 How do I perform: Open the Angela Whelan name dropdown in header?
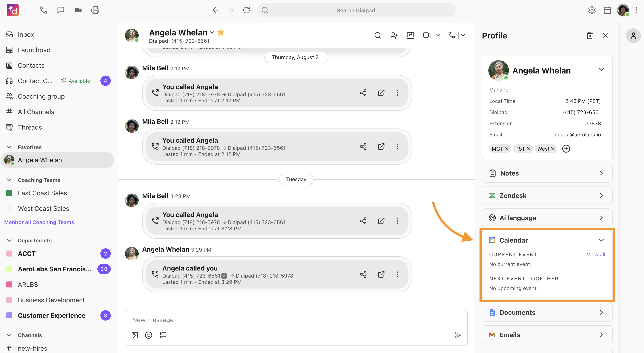pos(212,32)
